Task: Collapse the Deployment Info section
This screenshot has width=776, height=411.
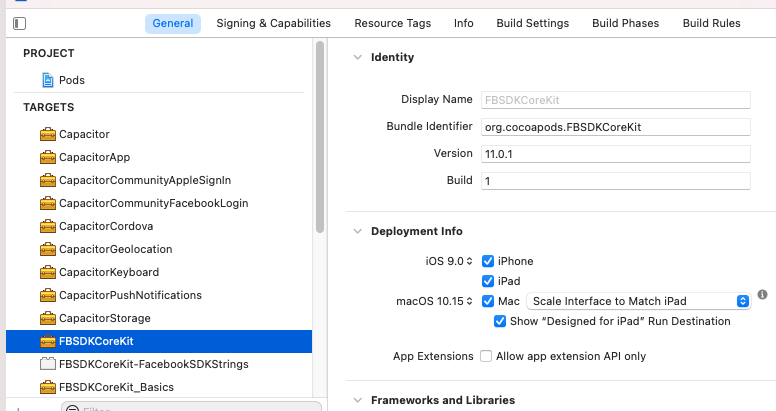Action: 357,231
